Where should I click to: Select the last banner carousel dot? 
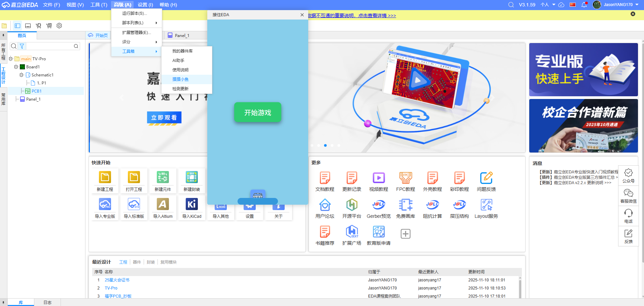point(339,145)
